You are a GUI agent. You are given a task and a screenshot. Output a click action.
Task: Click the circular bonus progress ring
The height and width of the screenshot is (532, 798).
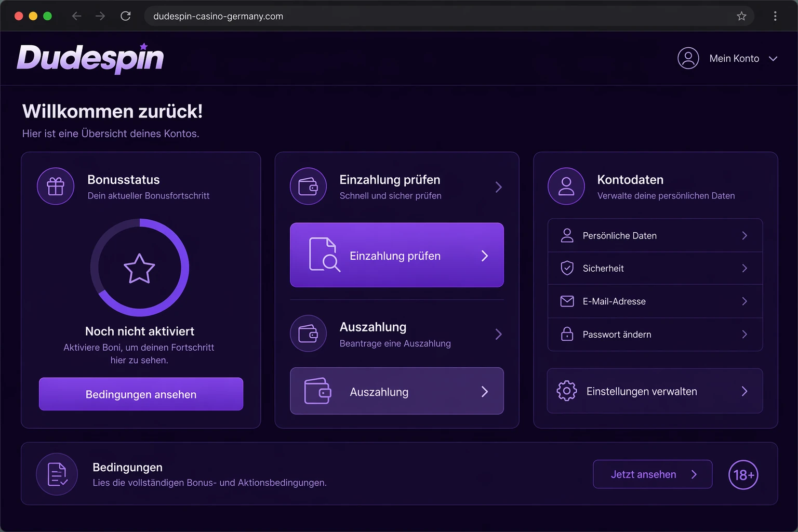(x=140, y=268)
